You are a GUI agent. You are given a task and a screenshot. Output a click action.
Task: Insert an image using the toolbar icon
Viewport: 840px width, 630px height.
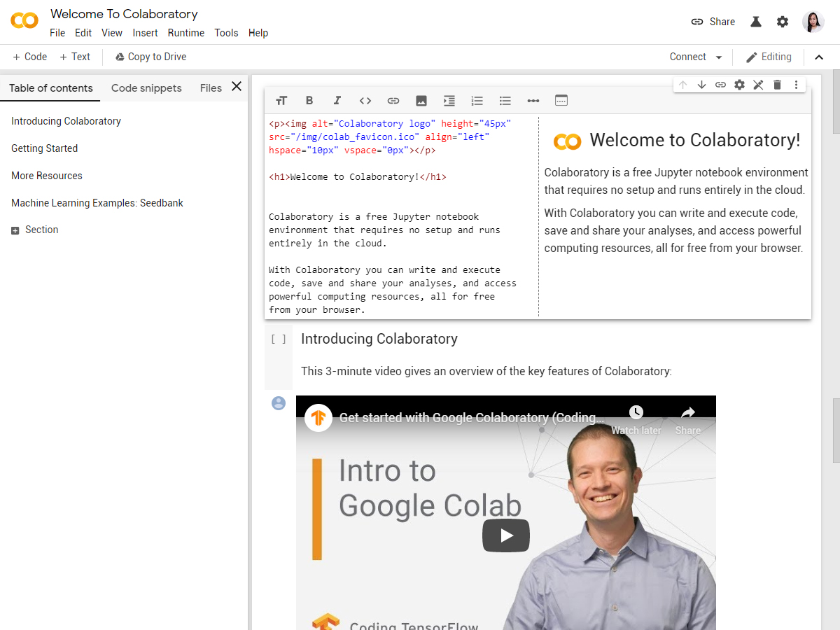(x=421, y=101)
